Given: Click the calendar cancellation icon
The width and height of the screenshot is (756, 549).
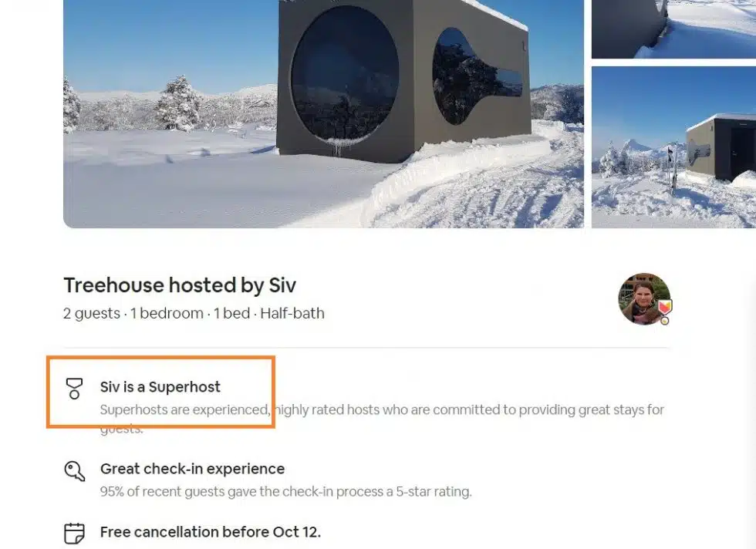Looking at the screenshot, I should (74, 534).
